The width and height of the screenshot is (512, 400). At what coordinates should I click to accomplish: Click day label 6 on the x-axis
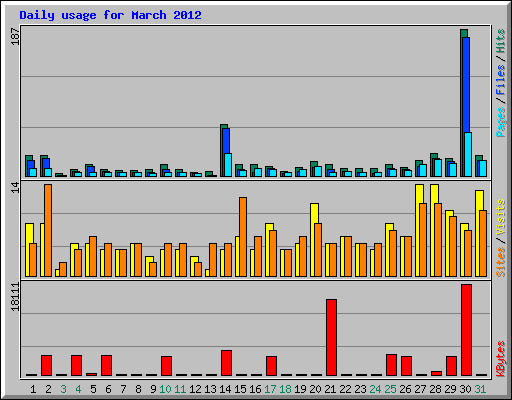pyautogui.click(x=108, y=389)
